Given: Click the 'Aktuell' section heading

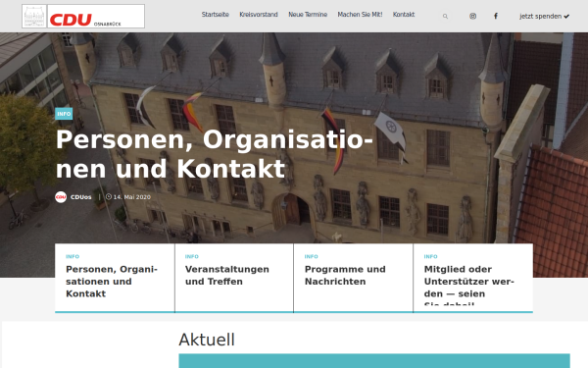Looking at the screenshot, I should click(x=207, y=340).
